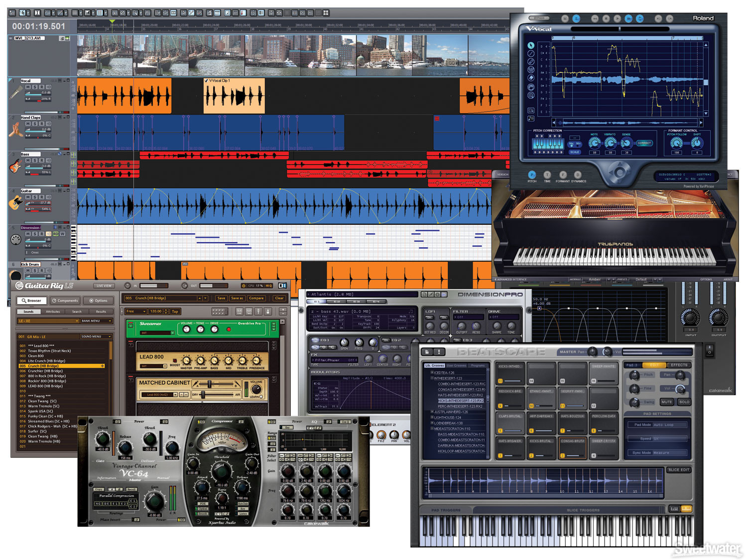Select the Pitch (P) mode in V-Vocal
The height and width of the screenshot is (560, 747).
click(532, 175)
